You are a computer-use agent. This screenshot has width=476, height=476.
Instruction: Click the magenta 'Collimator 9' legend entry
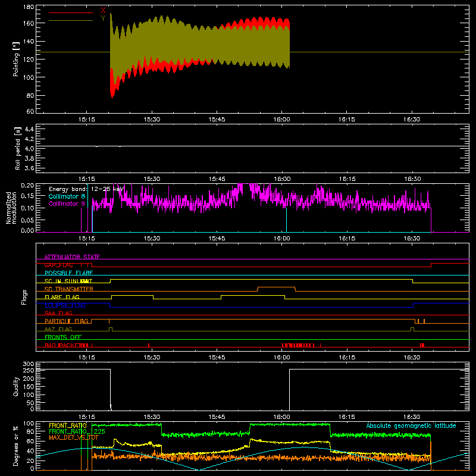coord(67,203)
